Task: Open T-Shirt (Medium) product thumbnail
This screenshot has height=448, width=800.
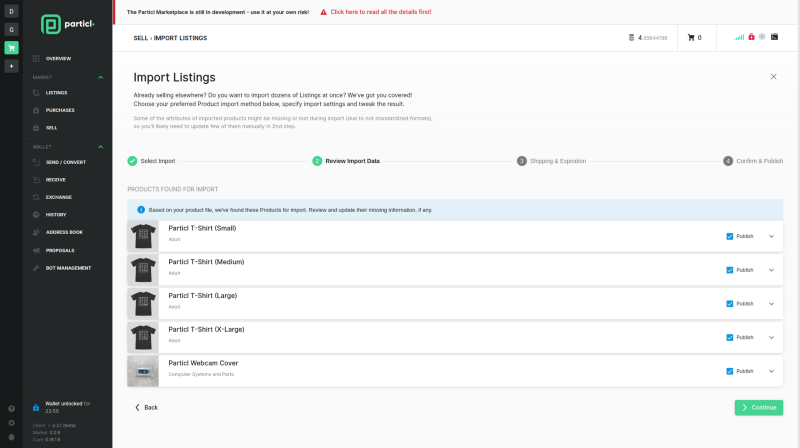Action: click(143, 270)
